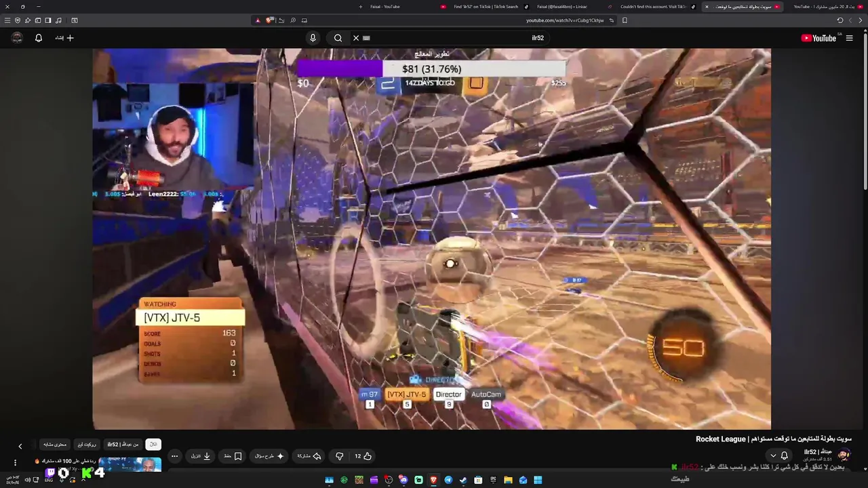Open the Telegram taskbar icon
This screenshot has height=488, width=868.
click(448, 480)
